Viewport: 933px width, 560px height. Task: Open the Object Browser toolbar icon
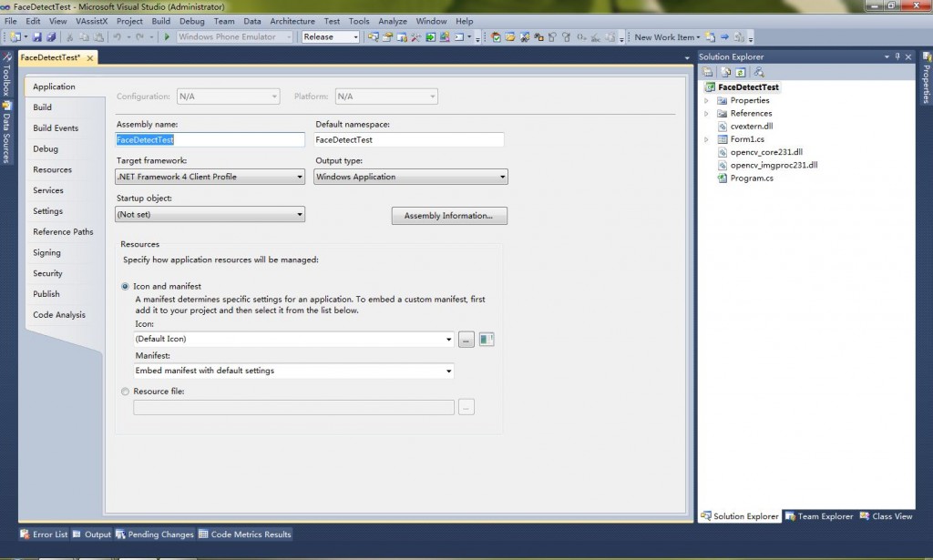[x=402, y=36]
